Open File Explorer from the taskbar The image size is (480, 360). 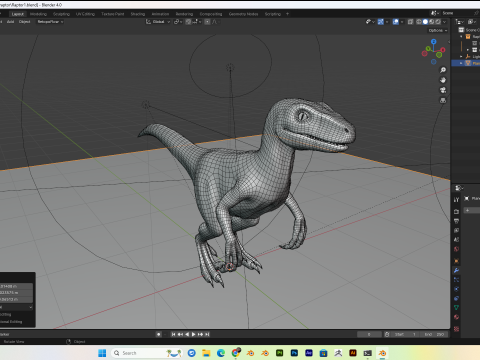click(206, 353)
